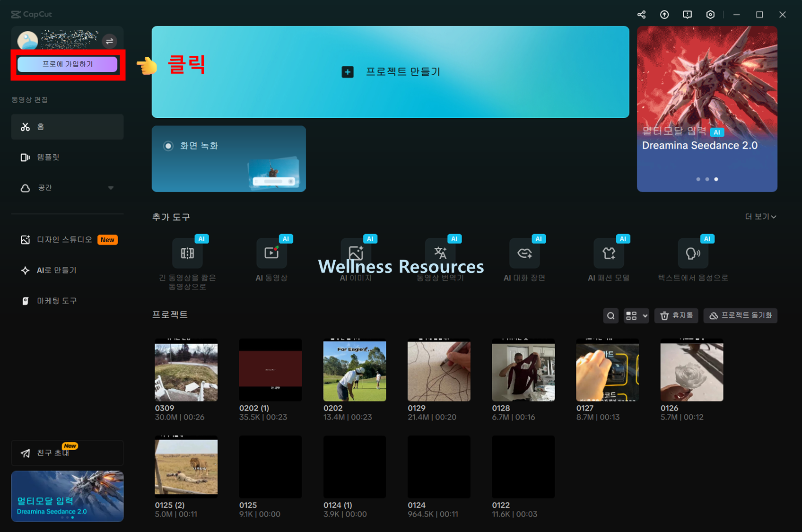Click 친구 초대 button
The width and height of the screenshot is (802, 532).
coord(68,453)
